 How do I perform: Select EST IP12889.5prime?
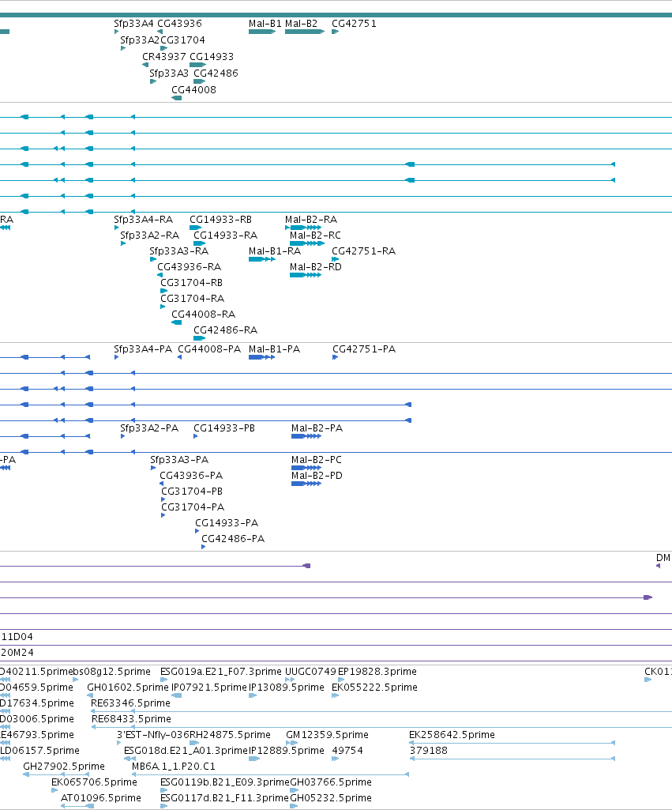[x=287, y=751]
